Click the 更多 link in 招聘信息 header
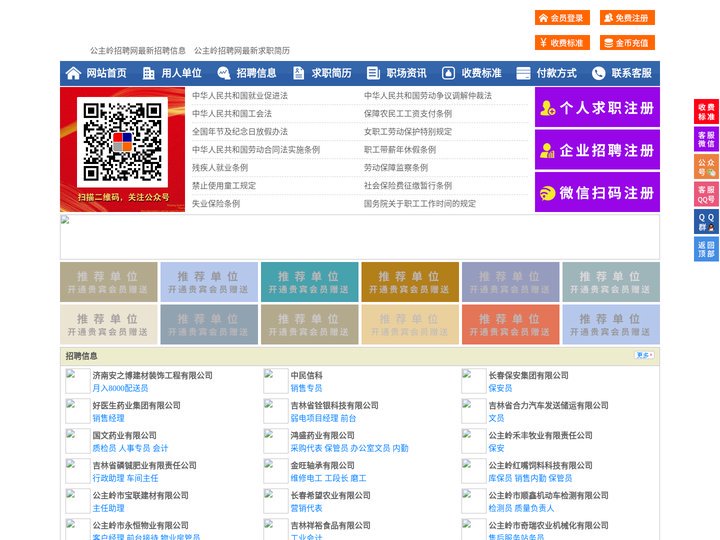 click(x=644, y=355)
